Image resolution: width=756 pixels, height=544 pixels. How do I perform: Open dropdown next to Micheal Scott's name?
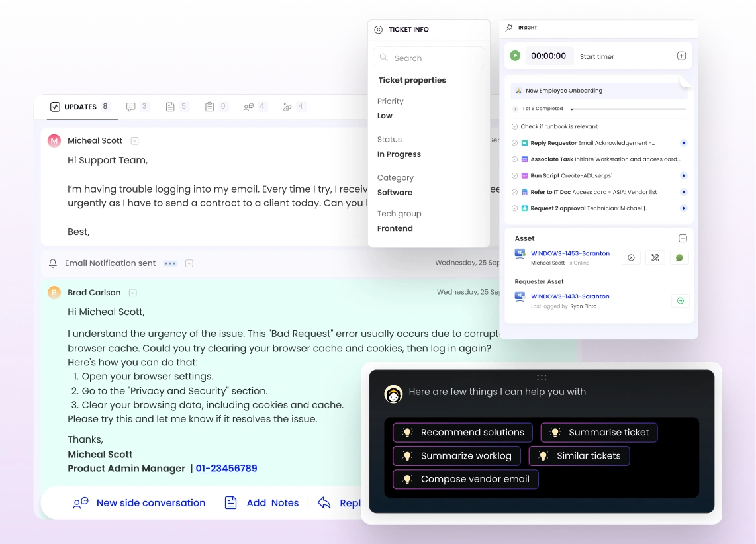pyautogui.click(x=134, y=141)
